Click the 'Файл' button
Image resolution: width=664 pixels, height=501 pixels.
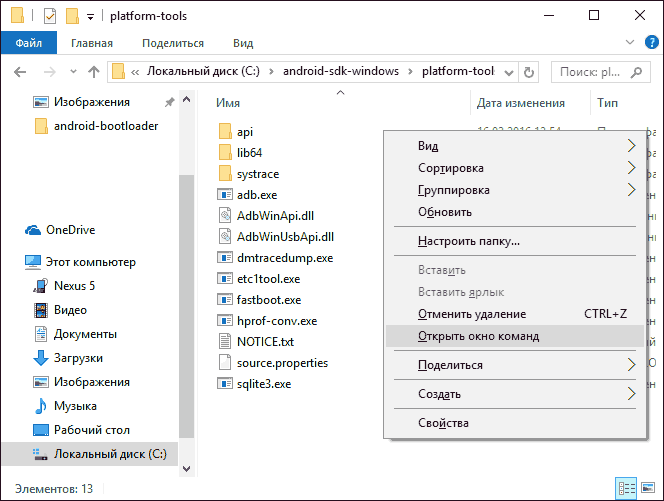point(29,43)
